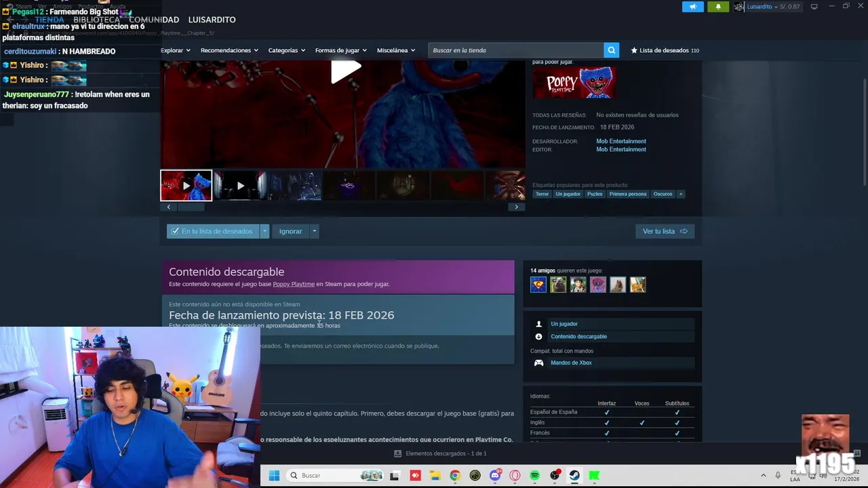Viewport: 868px width, 488px height.
Task: Click the downloads icon in the status bar
Action: click(398, 453)
